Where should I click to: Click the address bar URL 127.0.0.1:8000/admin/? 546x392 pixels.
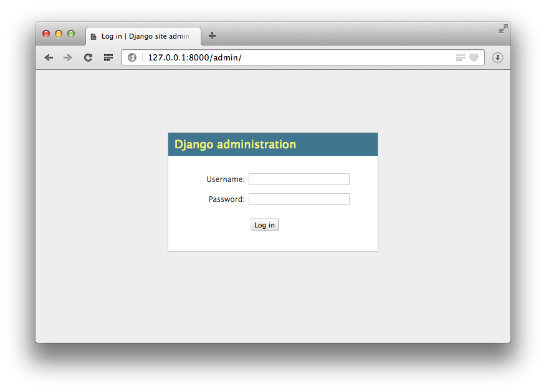pyautogui.click(x=194, y=57)
